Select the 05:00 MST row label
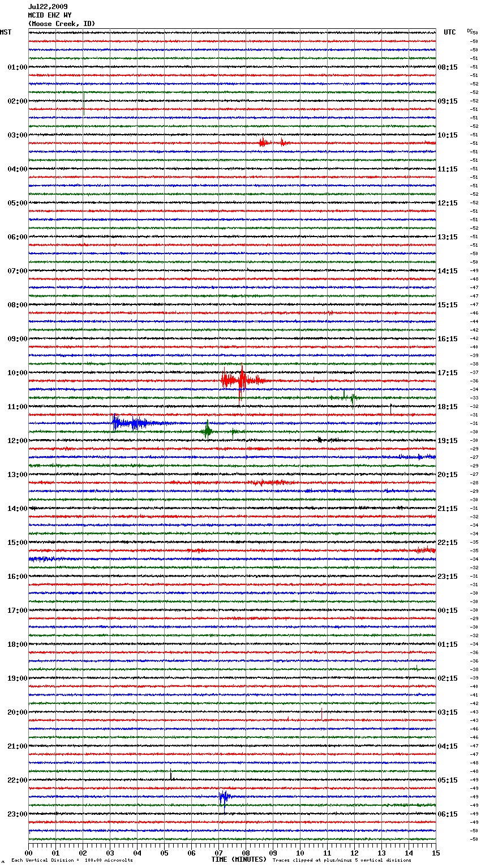 pyautogui.click(x=18, y=203)
